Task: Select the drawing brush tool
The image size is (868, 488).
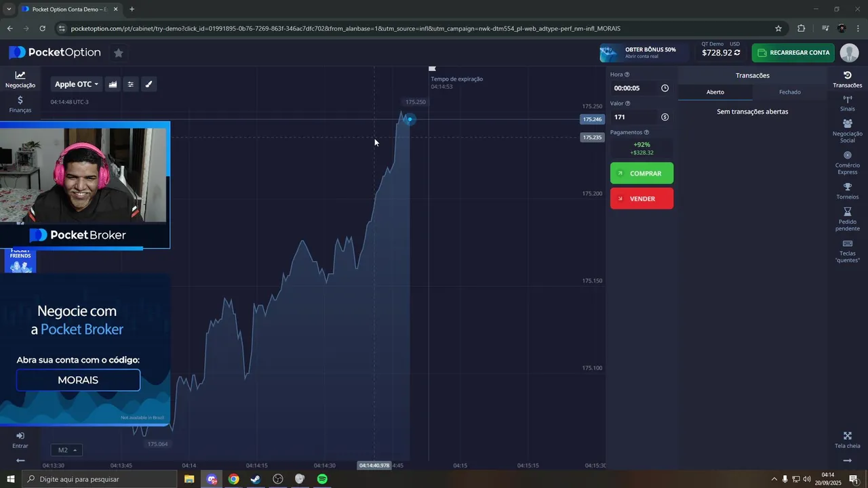Action: pyautogui.click(x=149, y=84)
